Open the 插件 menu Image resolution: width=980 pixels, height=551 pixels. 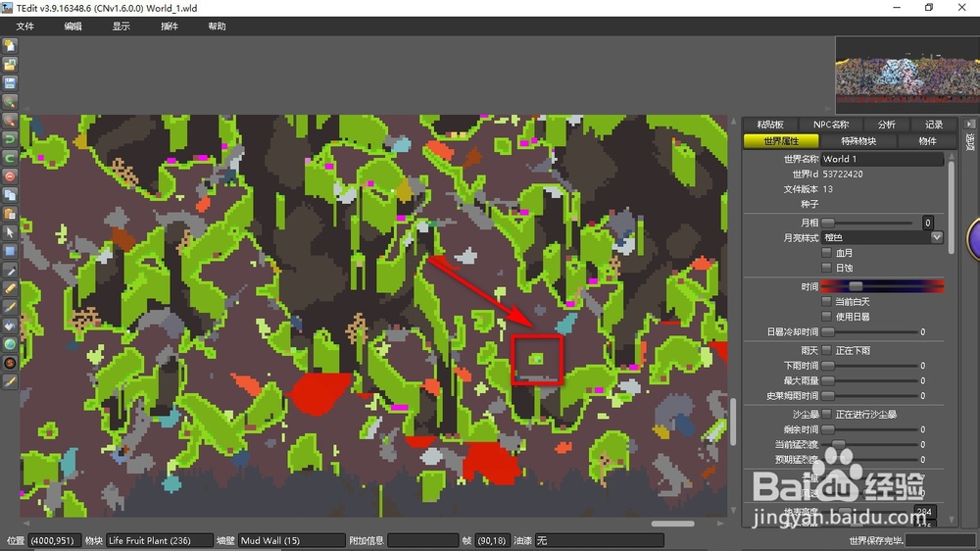tap(170, 26)
